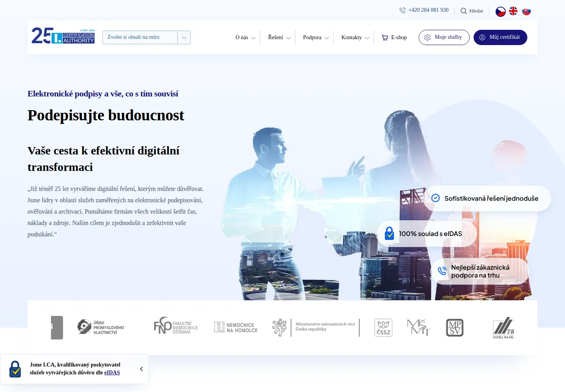Click the phone icon beside +420 284 081 930

pos(403,10)
